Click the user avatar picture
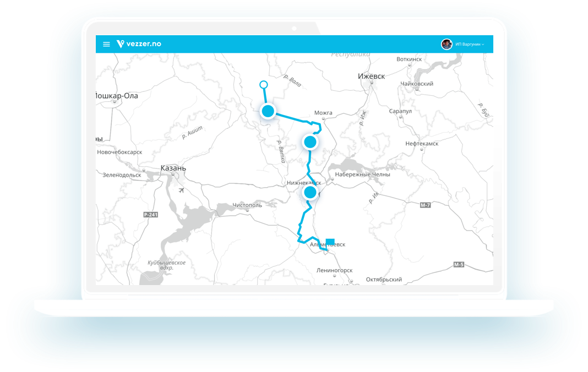588x372 pixels. (x=447, y=44)
